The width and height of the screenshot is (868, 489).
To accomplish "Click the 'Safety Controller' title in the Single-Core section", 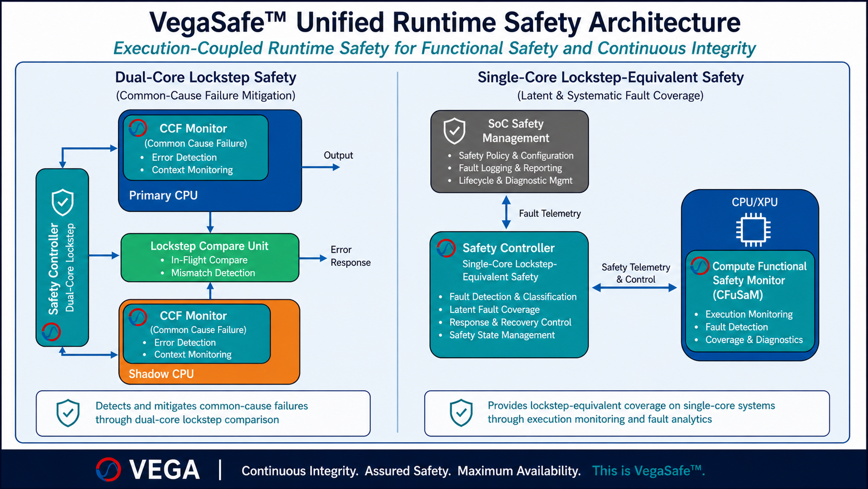I will click(508, 248).
